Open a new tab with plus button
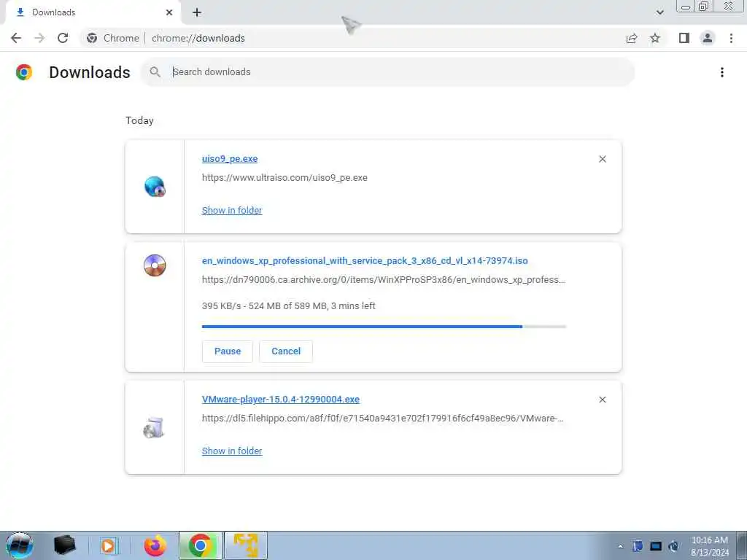The width and height of the screenshot is (747, 560). click(197, 12)
